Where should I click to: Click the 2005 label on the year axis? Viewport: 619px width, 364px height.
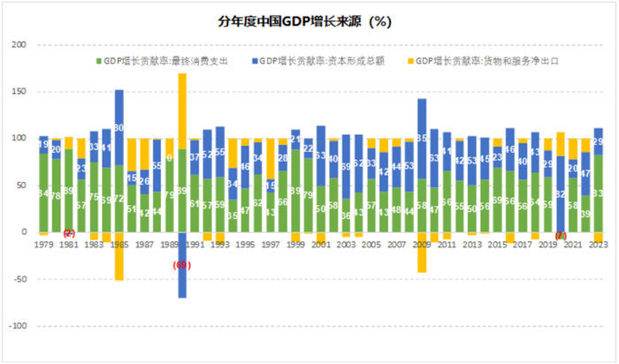[x=371, y=245]
